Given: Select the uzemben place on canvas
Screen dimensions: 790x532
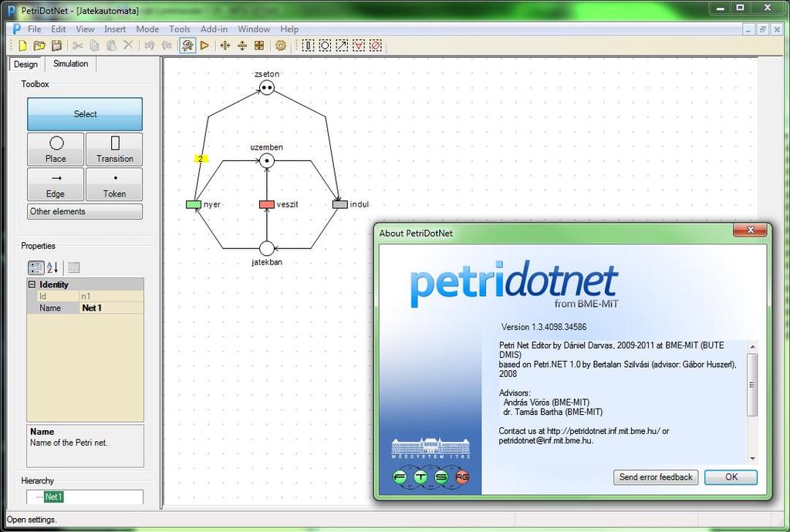Looking at the screenshot, I should point(267,161).
